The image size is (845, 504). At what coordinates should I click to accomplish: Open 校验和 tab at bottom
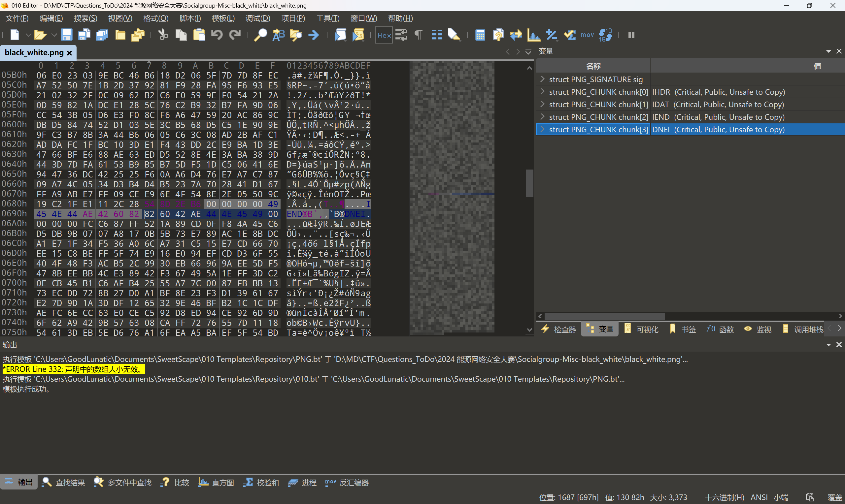tap(261, 482)
